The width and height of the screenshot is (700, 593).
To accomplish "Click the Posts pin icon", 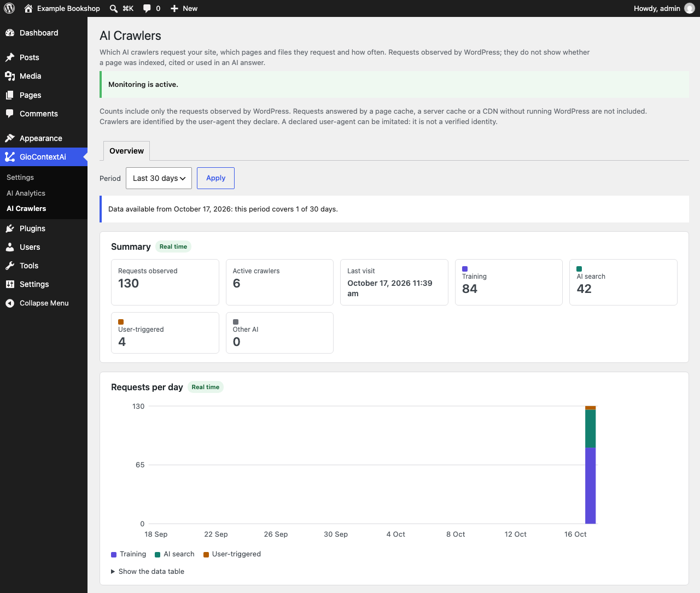I will point(10,57).
